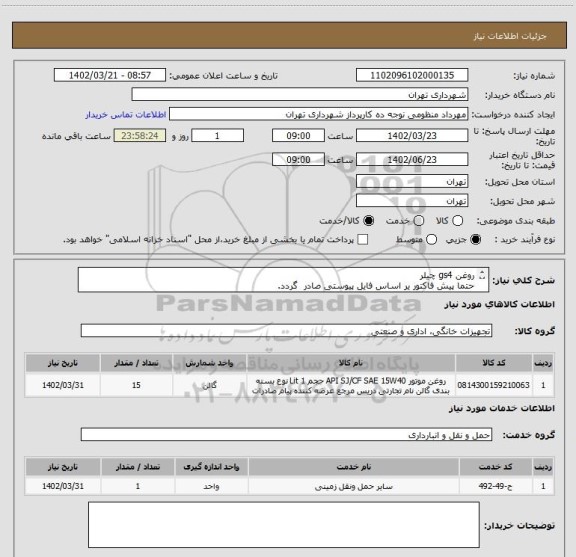Click the واحد شمارش column header
The image size is (576, 557).
(209, 363)
